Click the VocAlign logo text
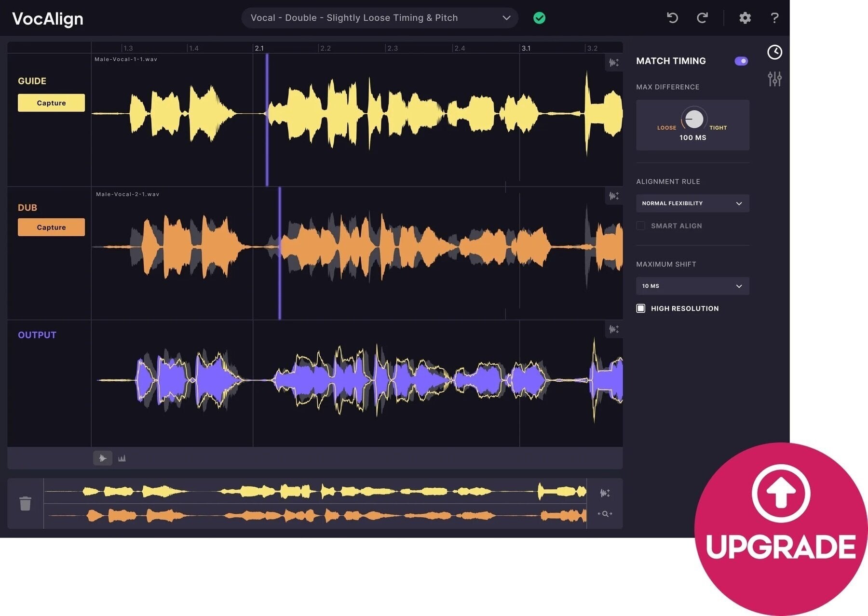 point(48,19)
